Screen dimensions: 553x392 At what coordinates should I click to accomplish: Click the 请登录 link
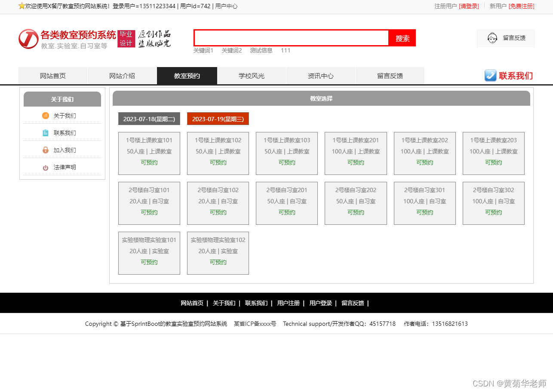(x=469, y=6)
